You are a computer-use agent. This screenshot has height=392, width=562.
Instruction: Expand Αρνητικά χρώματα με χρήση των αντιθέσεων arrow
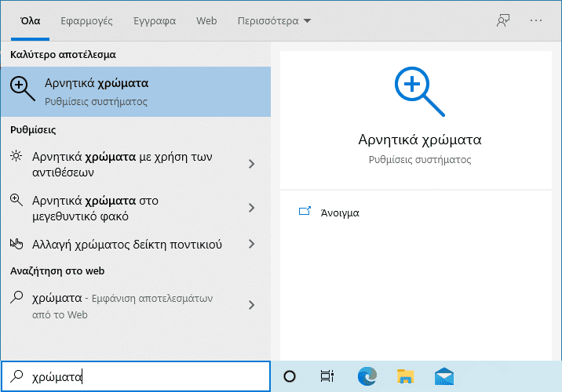(252, 164)
